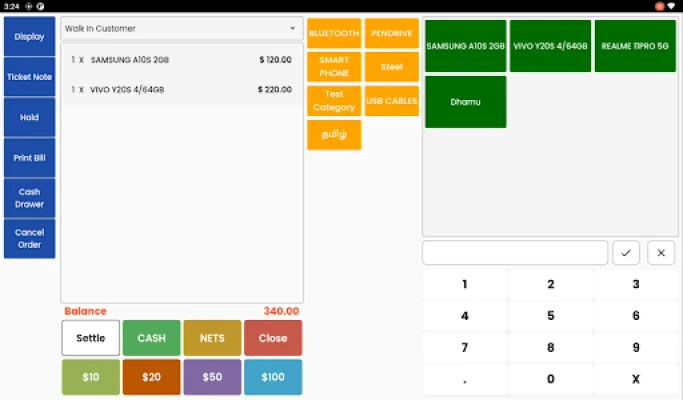Image resolution: width=683 pixels, height=400 pixels.
Task: Click the Print Bill button
Action: pyautogui.click(x=29, y=158)
